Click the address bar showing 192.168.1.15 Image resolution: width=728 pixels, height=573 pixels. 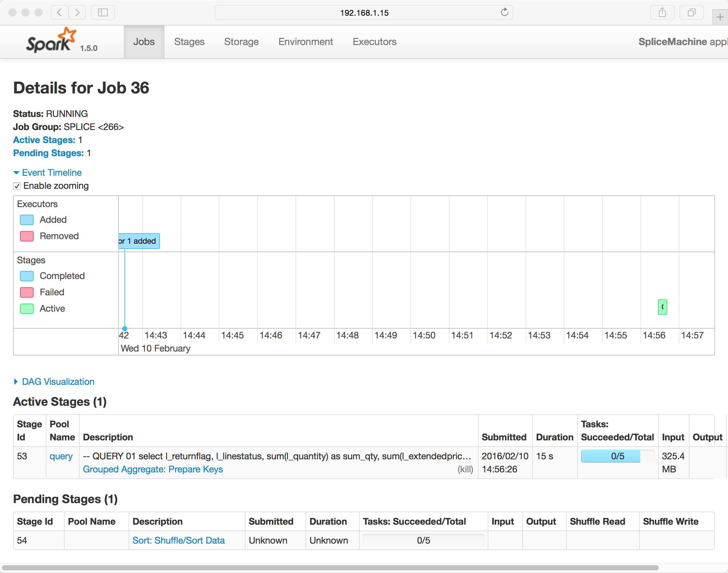364,12
